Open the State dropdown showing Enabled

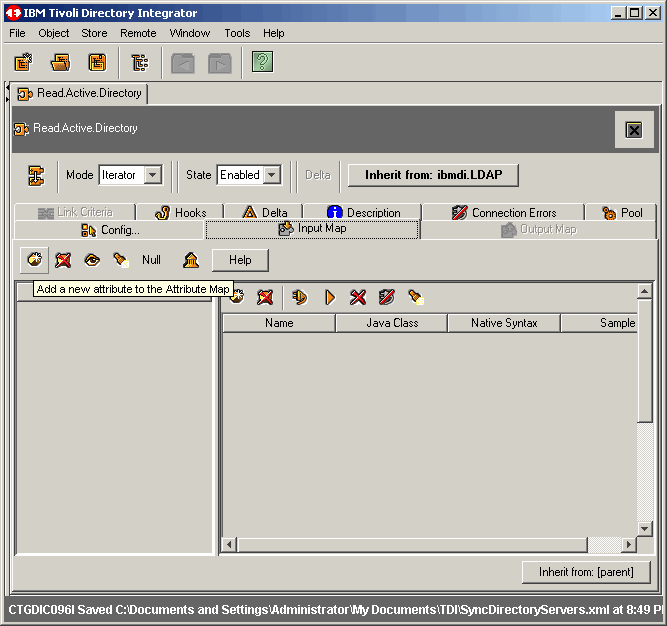271,175
